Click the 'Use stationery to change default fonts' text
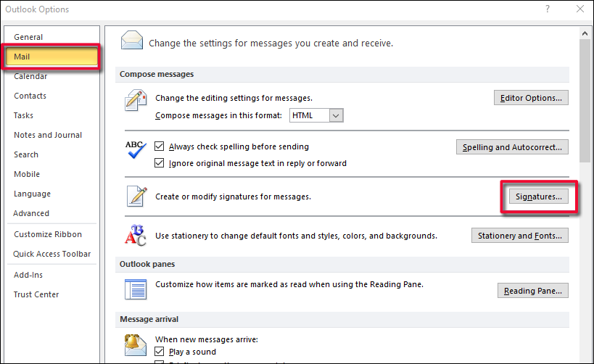This screenshot has width=594, height=364. click(x=296, y=236)
